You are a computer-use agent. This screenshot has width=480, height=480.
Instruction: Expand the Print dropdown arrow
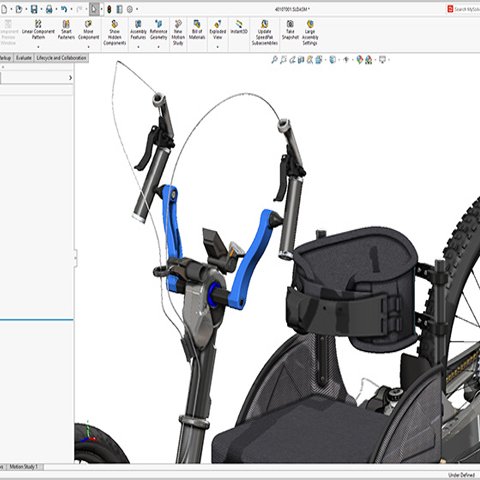(x=56, y=10)
